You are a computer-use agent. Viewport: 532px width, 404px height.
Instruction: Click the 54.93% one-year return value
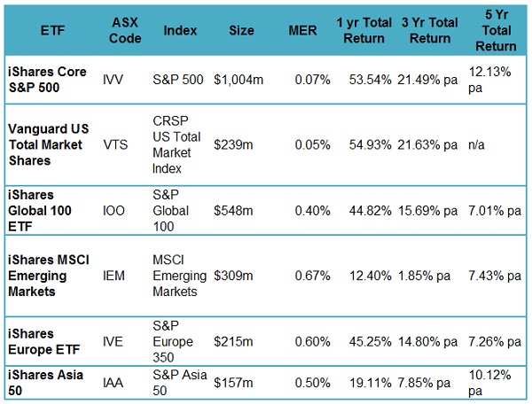[x=364, y=144]
